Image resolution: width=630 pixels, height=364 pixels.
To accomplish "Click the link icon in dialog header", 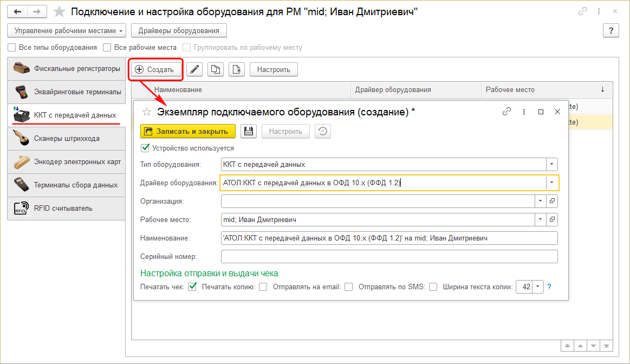I will click(x=507, y=112).
